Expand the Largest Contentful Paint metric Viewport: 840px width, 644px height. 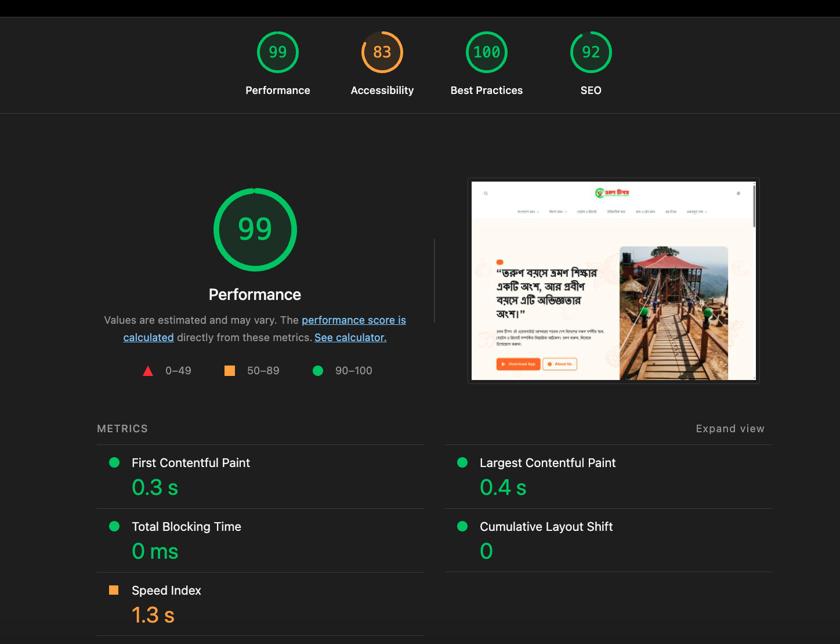[x=547, y=463]
